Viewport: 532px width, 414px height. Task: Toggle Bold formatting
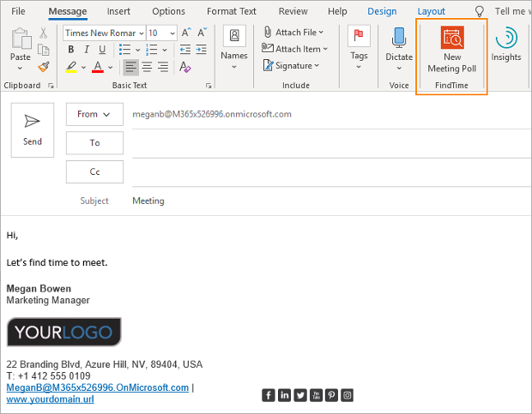[x=71, y=50]
